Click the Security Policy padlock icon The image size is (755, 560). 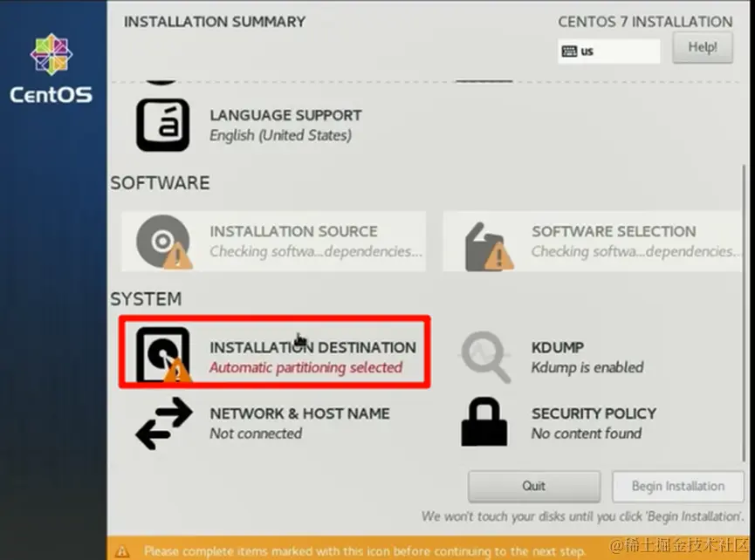[484, 422]
